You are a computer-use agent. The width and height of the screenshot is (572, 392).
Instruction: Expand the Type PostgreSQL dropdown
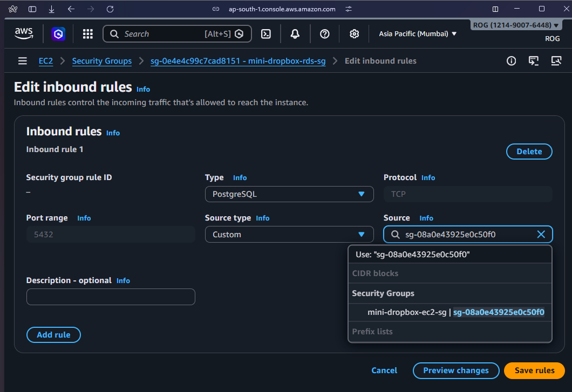point(289,194)
